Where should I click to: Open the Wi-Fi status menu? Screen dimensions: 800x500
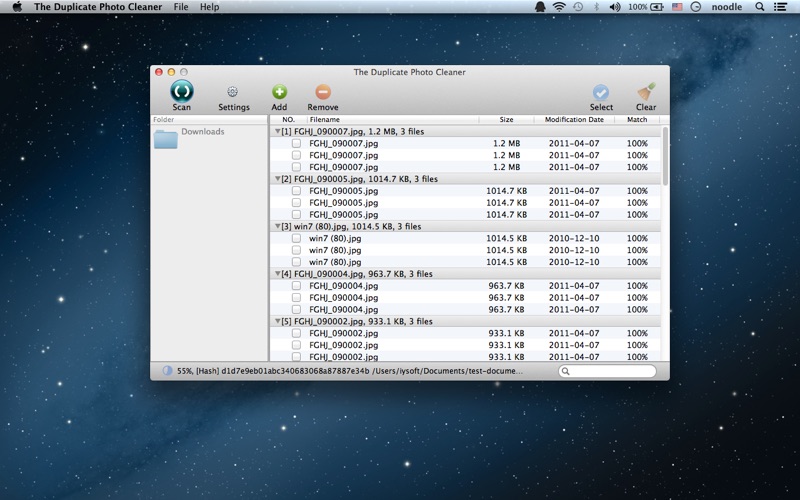click(559, 7)
